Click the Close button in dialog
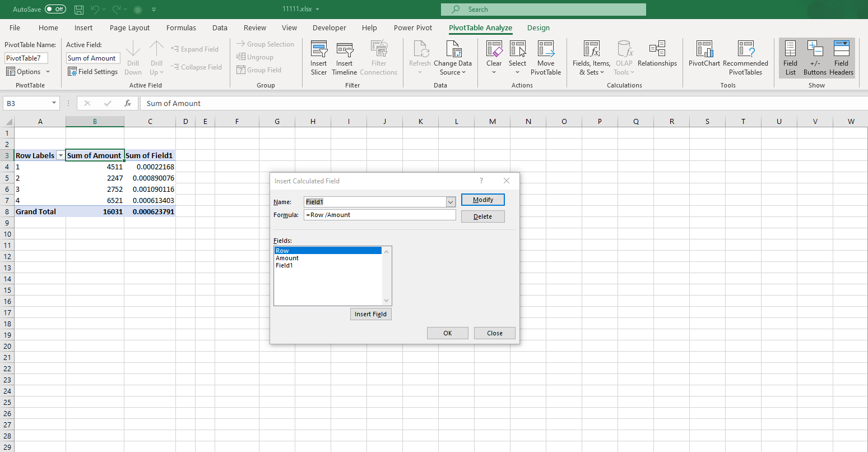This screenshot has width=868, height=452. (x=495, y=333)
